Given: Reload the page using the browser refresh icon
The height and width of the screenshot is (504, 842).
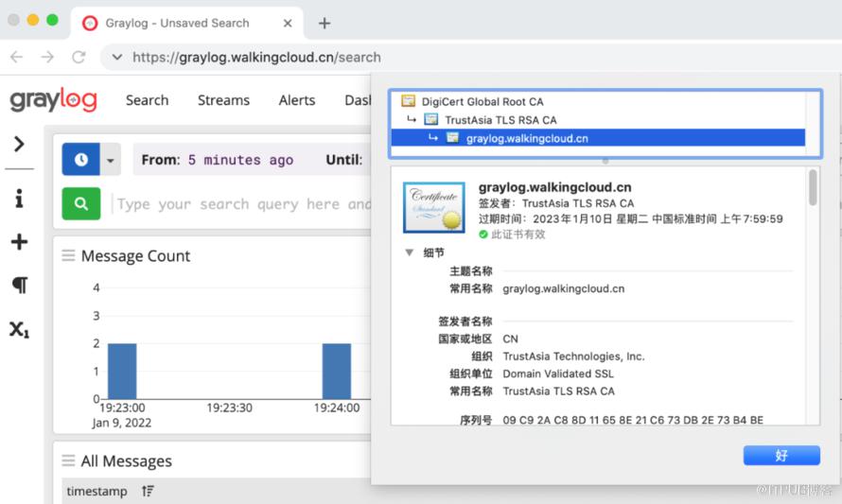Looking at the screenshot, I should (79, 57).
